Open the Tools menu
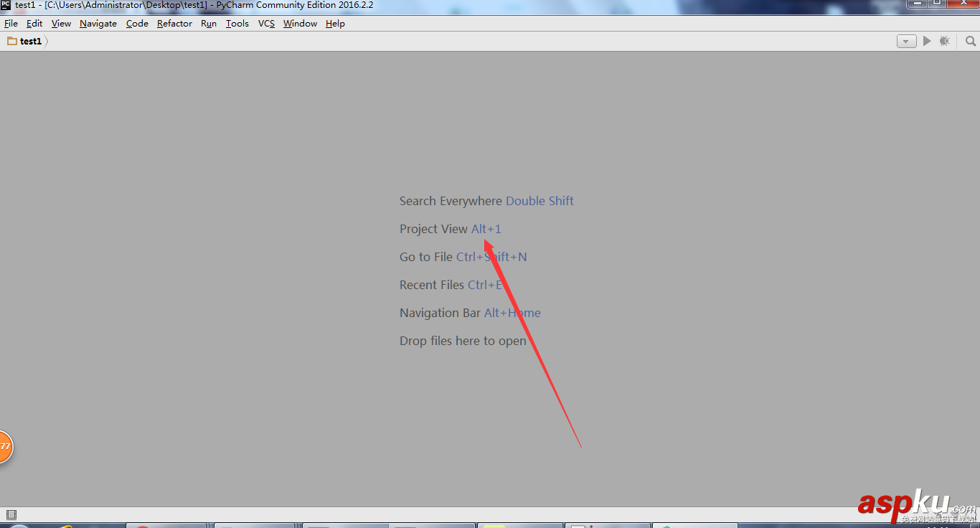The image size is (980, 528). [x=237, y=24]
